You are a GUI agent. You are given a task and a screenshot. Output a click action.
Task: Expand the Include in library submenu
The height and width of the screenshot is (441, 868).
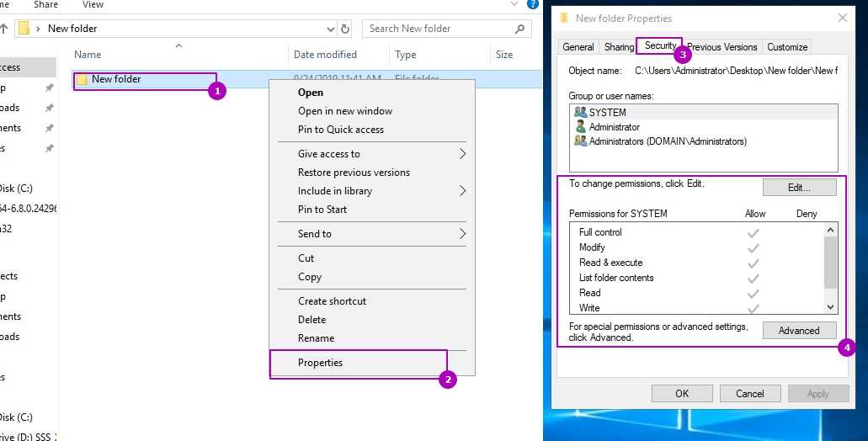[x=462, y=191]
